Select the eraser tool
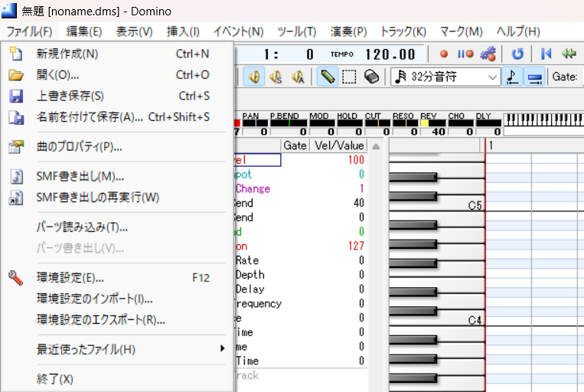The width and height of the screenshot is (584, 392). click(x=371, y=77)
